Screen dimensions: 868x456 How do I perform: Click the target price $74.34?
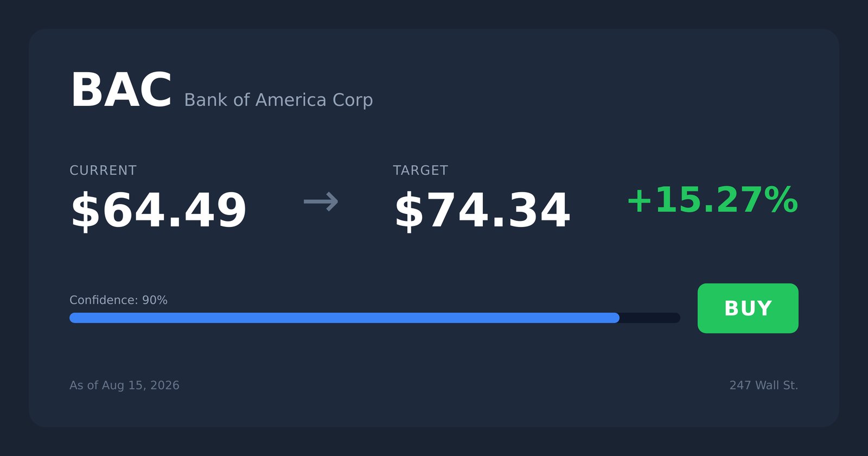(x=482, y=211)
